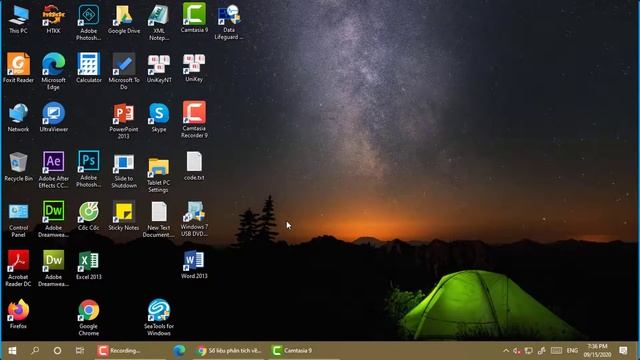Open the Word 2013 shortcut

coord(194,265)
